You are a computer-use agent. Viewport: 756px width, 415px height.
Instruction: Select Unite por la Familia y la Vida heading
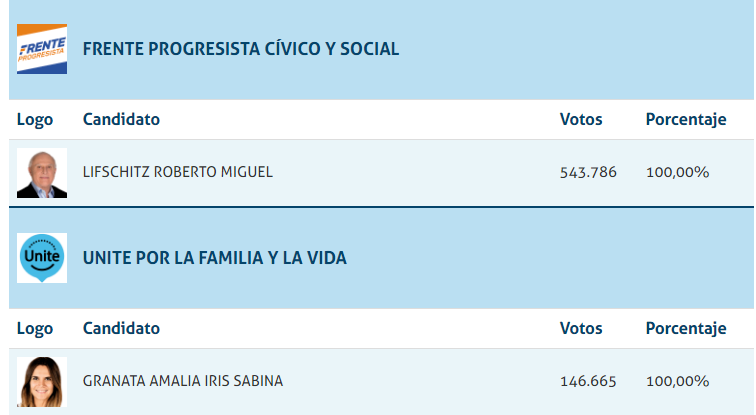pyautogui.click(x=214, y=258)
